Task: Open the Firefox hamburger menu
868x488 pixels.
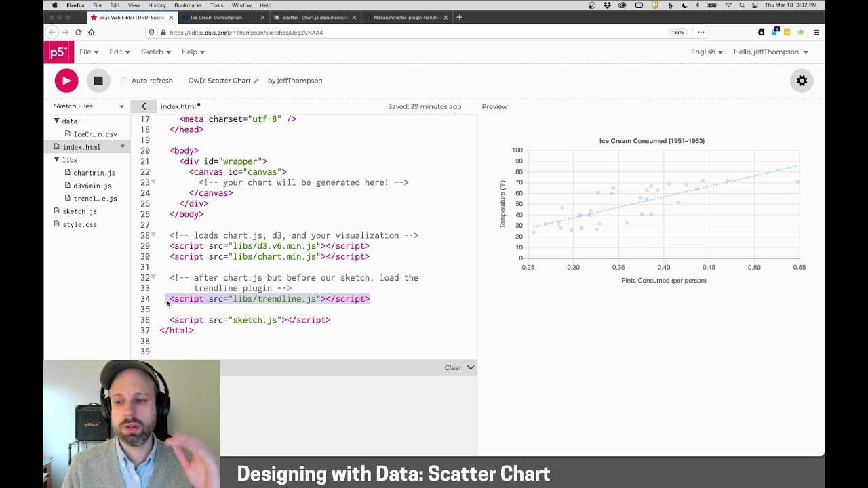Action: (x=816, y=32)
